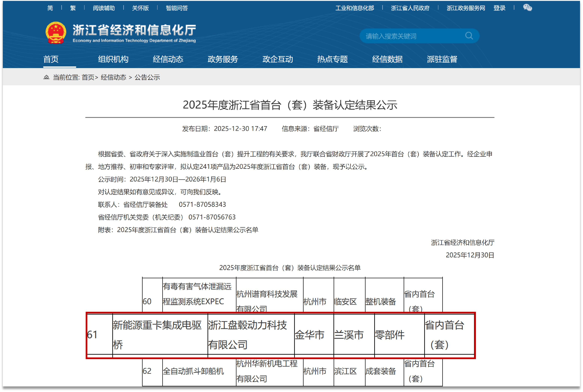The width and height of the screenshot is (583, 392).
Task: Click the WeChat share icon
Action: click(528, 8)
